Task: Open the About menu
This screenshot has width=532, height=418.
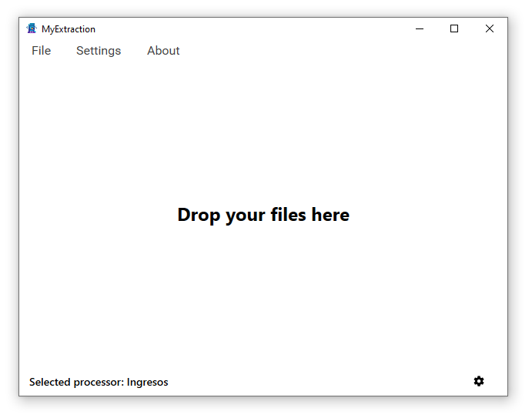Action: tap(163, 51)
